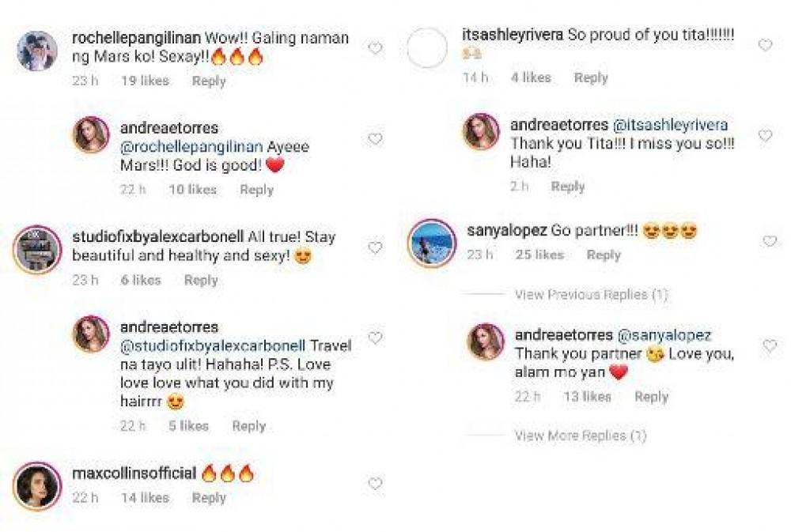Like andreaetorres' reply to itsashleyrivera
791x532 pixels.
click(x=765, y=136)
